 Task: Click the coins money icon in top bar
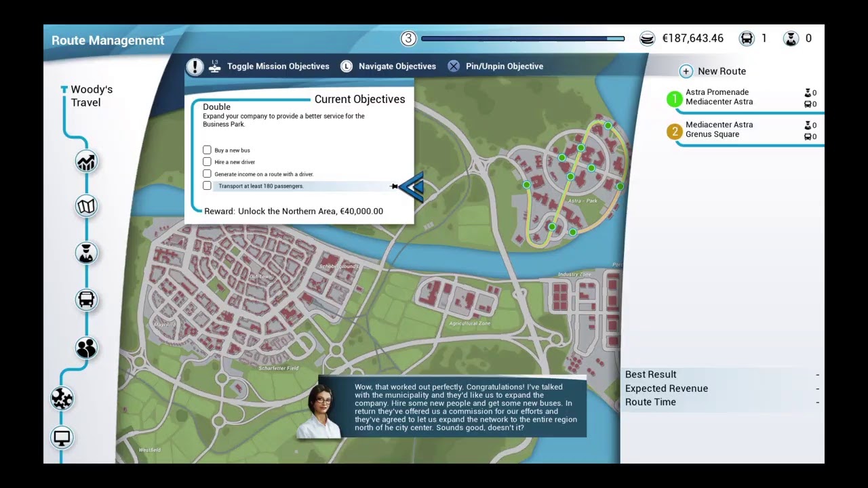[648, 39]
